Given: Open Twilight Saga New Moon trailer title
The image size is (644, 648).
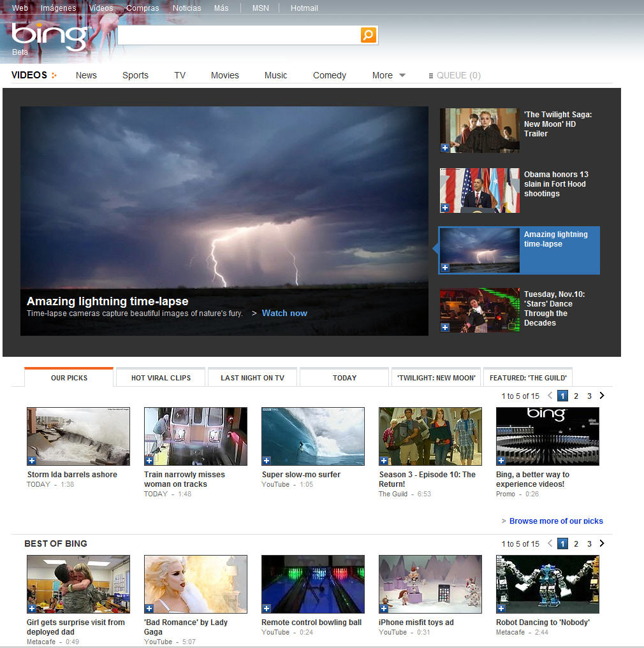Looking at the screenshot, I should tap(557, 124).
